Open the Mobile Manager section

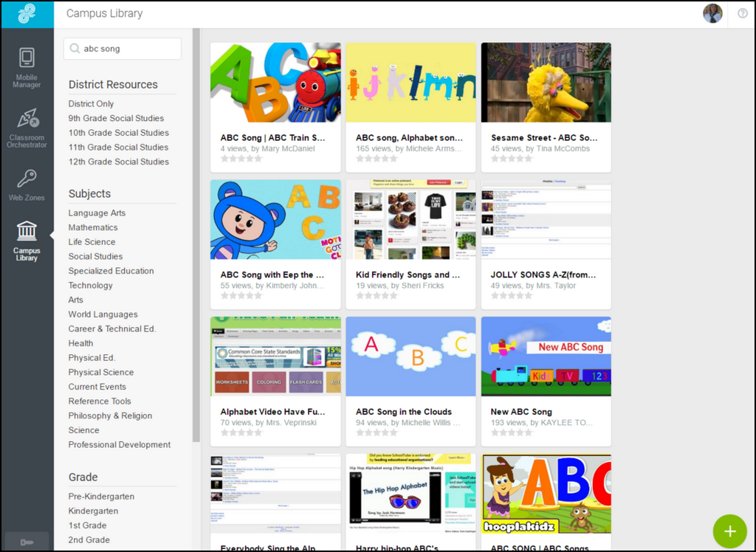click(x=27, y=67)
